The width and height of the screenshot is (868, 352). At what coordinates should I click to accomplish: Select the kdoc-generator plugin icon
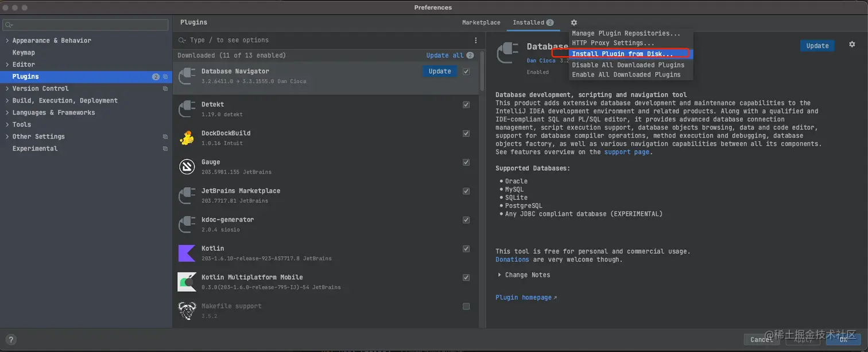pyautogui.click(x=187, y=224)
